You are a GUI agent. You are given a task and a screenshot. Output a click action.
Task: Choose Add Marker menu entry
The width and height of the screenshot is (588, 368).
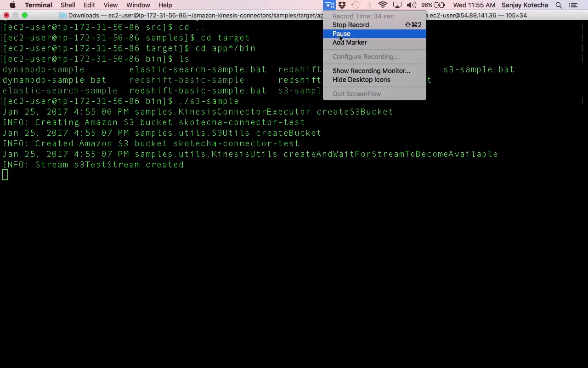tap(375, 42)
